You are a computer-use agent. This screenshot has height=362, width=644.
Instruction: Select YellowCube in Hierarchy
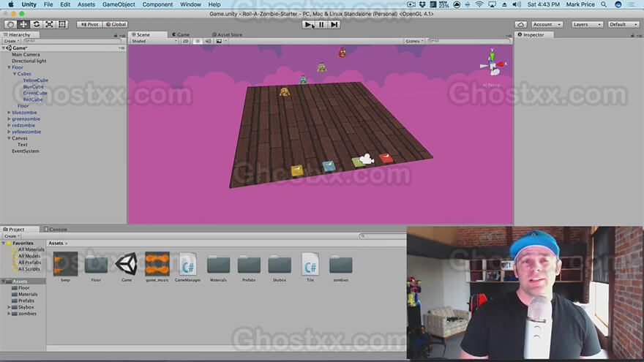pos(36,80)
